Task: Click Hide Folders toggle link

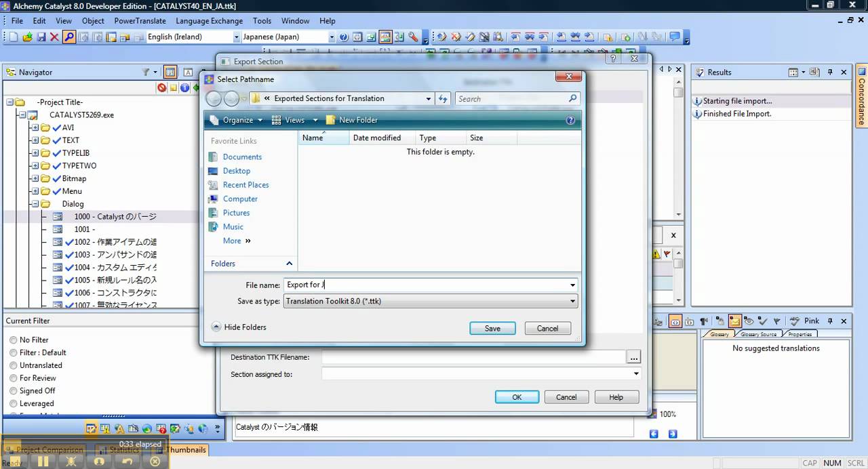Action: [239, 327]
